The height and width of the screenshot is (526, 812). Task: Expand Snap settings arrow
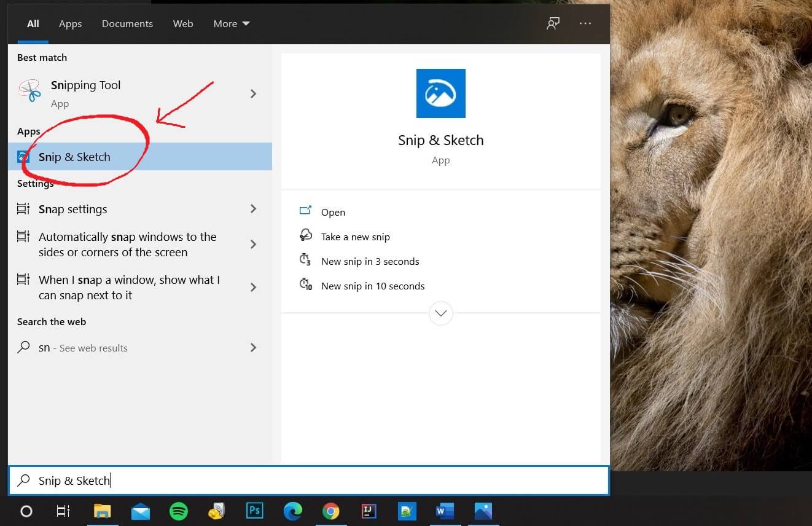(x=253, y=209)
